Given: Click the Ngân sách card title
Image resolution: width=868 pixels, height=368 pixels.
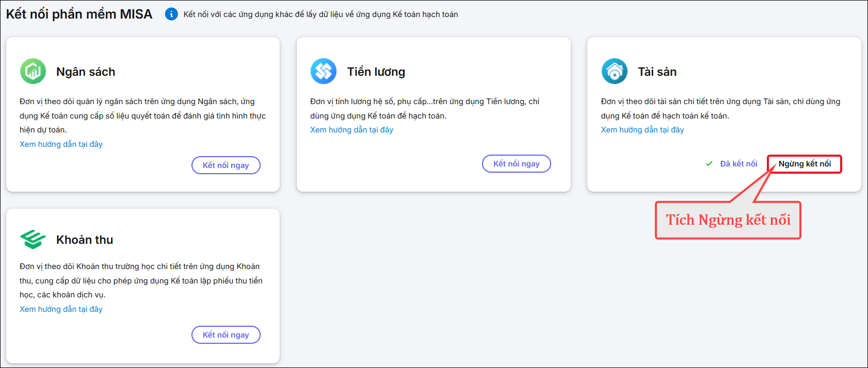Looking at the screenshot, I should 86,72.
